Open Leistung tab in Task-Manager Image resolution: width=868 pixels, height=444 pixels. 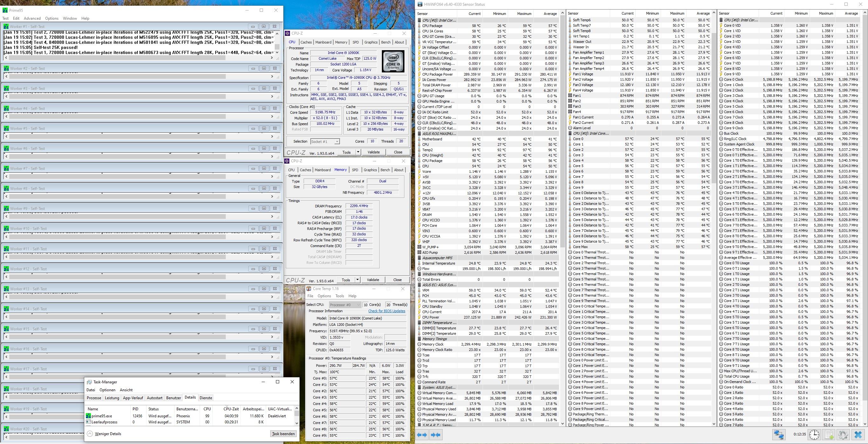point(112,398)
